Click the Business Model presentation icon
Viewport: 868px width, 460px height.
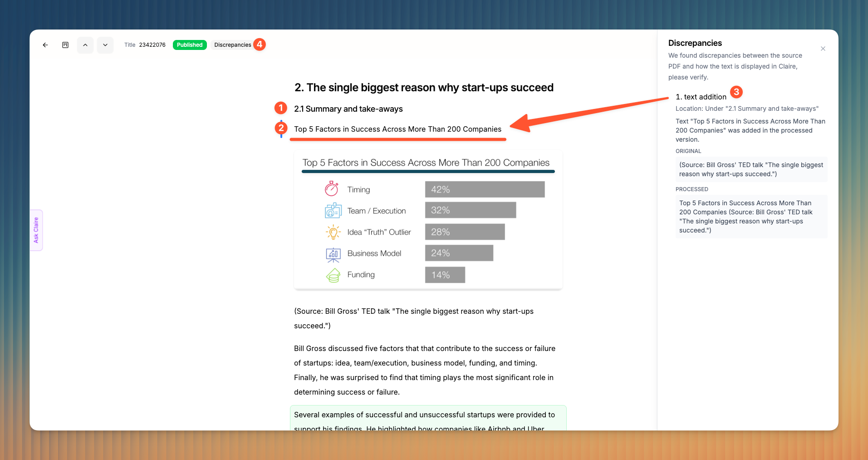(x=333, y=255)
